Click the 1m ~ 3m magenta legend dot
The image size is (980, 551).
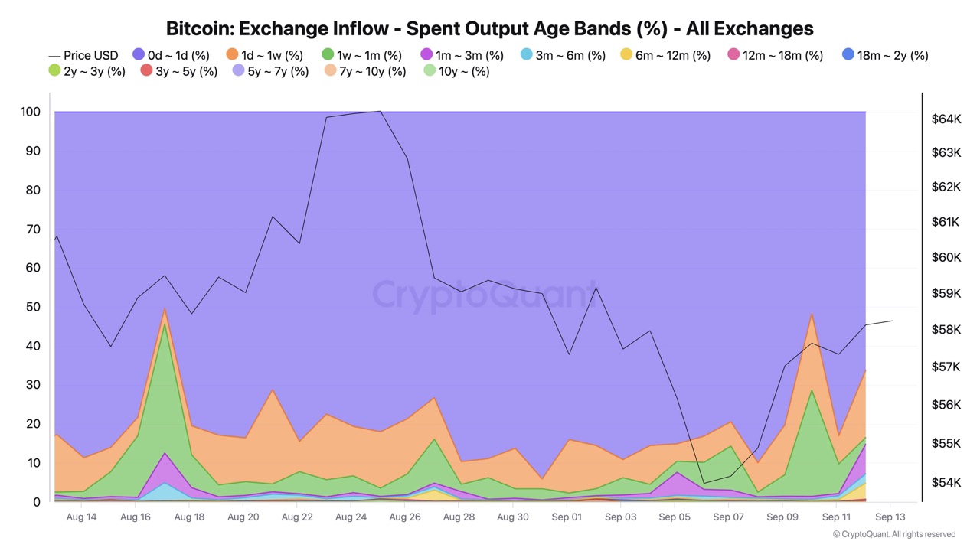(x=426, y=54)
